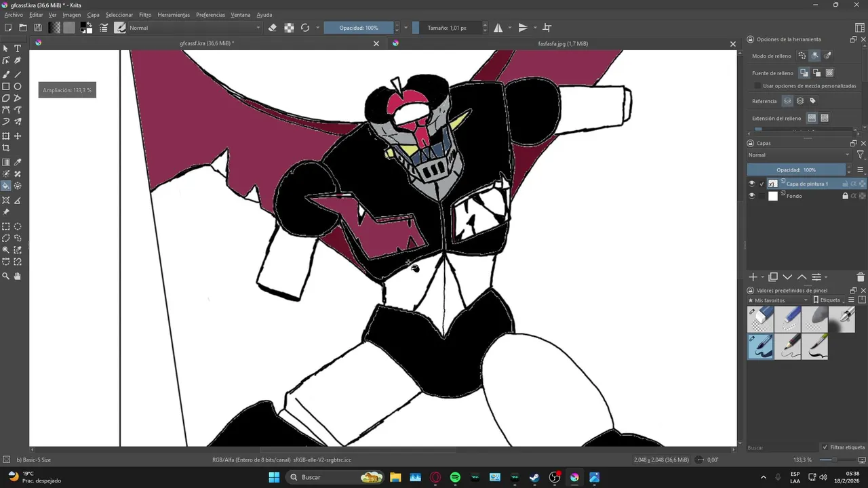The width and height of the screenshot is (868, 488).
Task: Open foreground/background color selector
Action: pyautogui.click(x=86, y=28)
